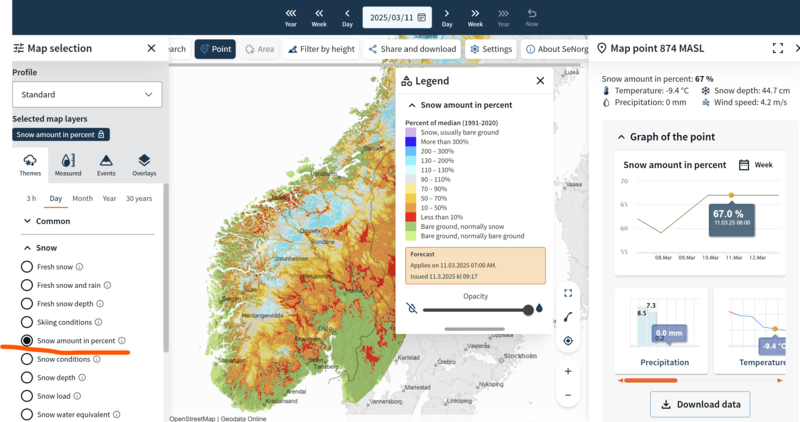
Task: Show info for Snow conditions
Action: click(x=96, y=359)
